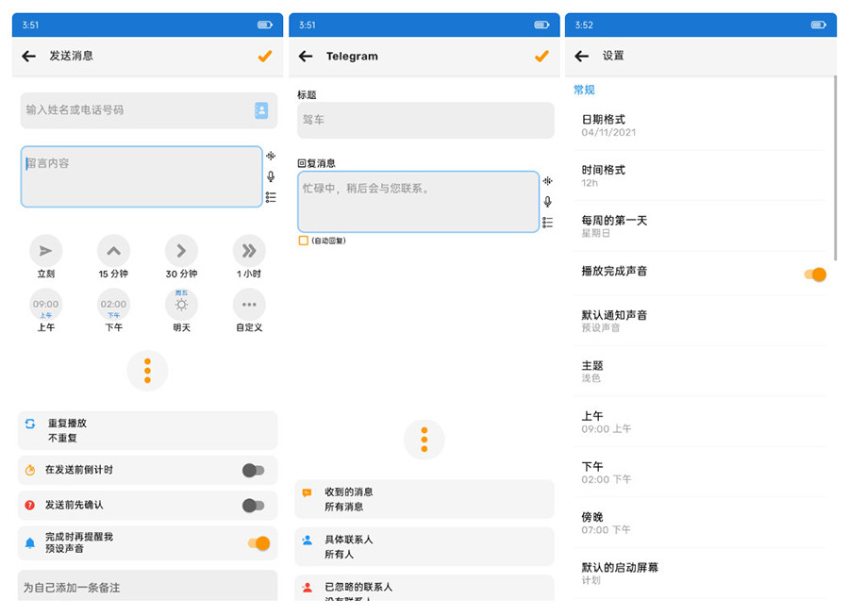Pick the 30 分钟 forward-arrow icon
This screenshot has height=616, width=849.
(x=181, y=251)
